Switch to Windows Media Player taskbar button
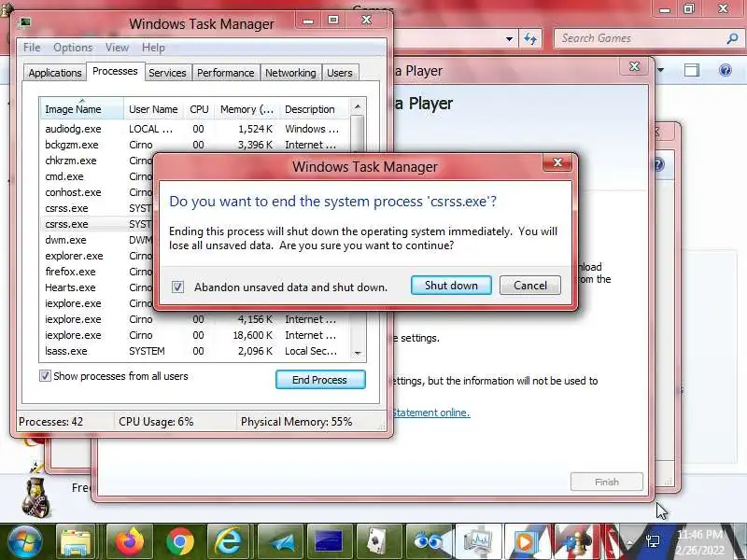 pyautogui.click(x=527, y=542)
